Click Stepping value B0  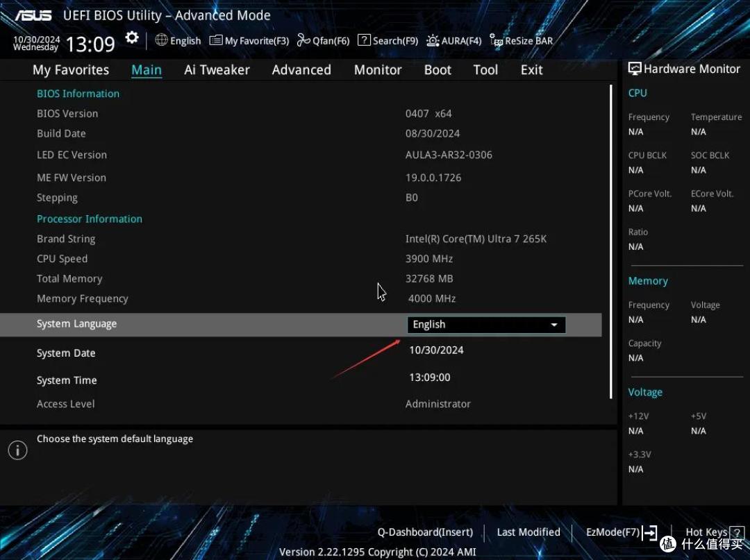coord(411,198)
